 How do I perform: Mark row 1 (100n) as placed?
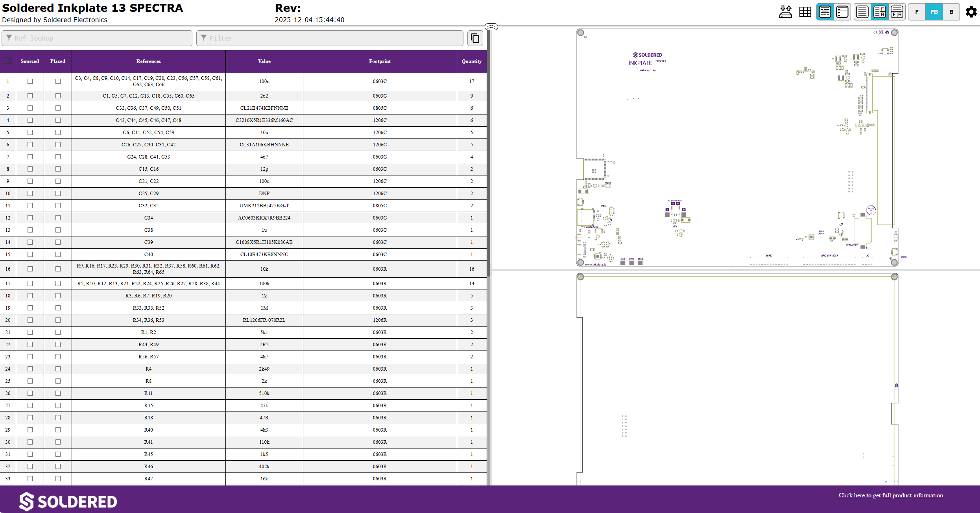pos(58,81)
